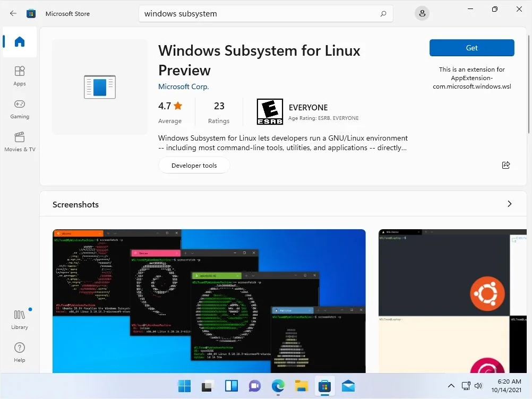
Task: Open first screenshot with four terminals
Action: pyautogui.click(x=209, y=301)
